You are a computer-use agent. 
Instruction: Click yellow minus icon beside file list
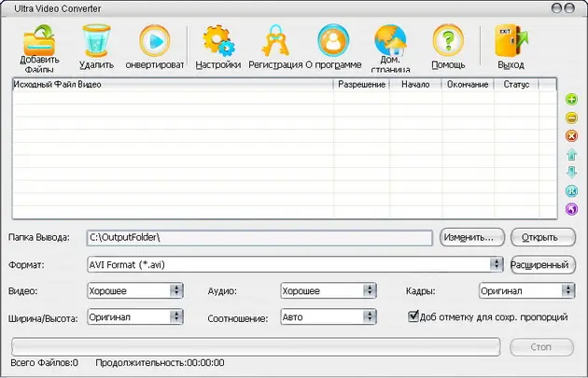click(571, 118)
